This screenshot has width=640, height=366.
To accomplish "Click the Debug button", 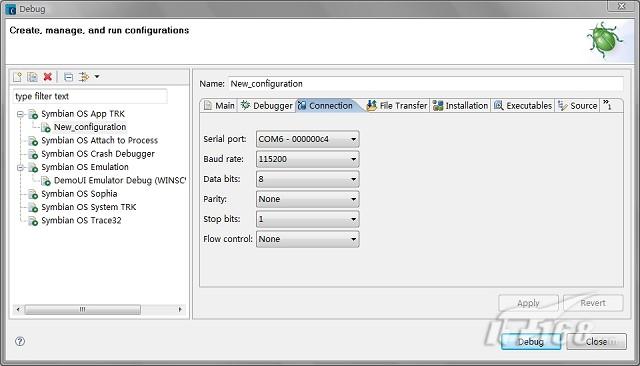I will pyautogui.click(x=531, y=342).
